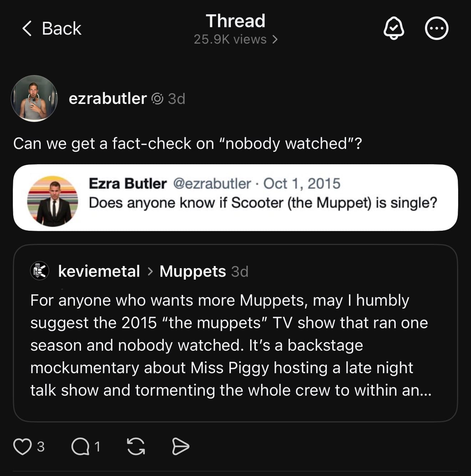Open the embedded Ezra Butler tweet image

point(235,197)
